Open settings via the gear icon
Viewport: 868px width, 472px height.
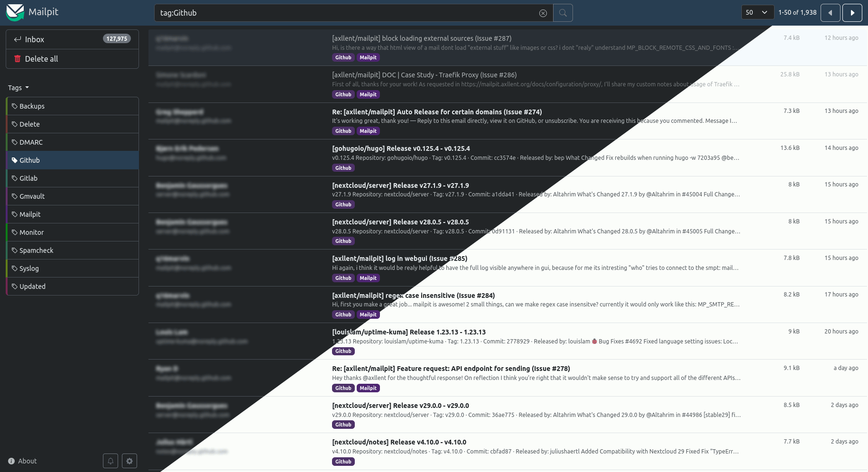[129, 461]
